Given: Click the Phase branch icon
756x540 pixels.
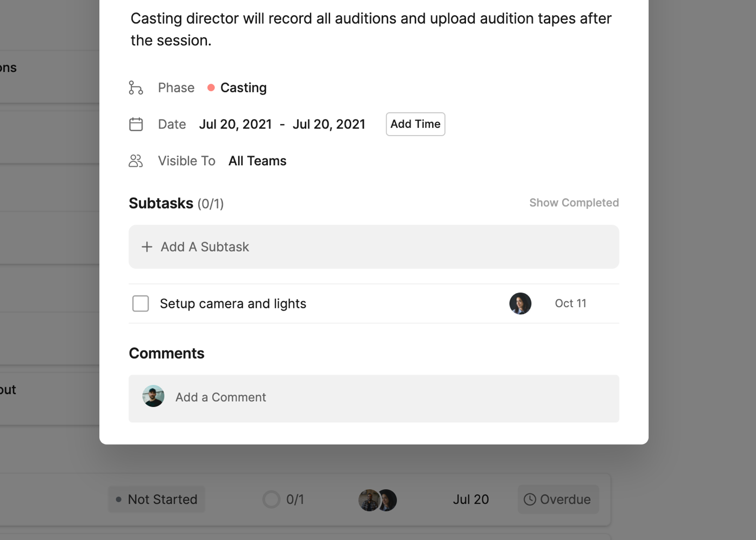Looking at the screenshot, I should point(136,87).
